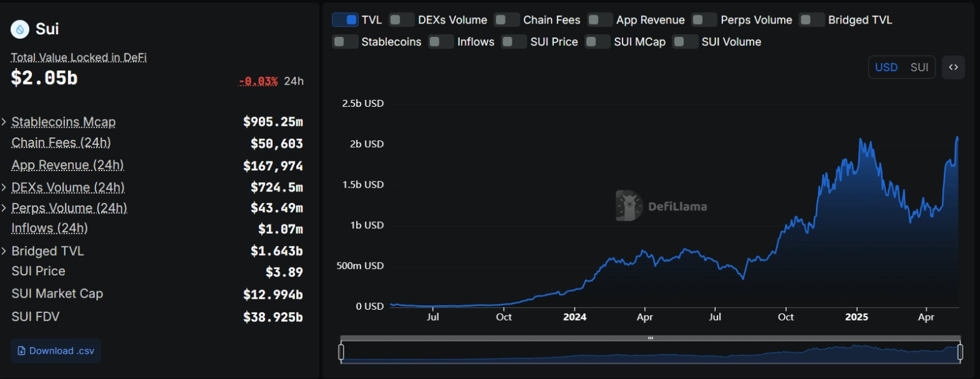
Task: Expand the Perps Volume (24h) chevron
Action: click(x=4, y=208)
